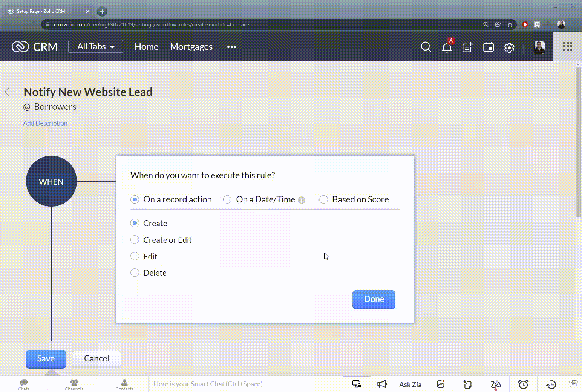Click the info icon beside Date/Time
The image size is (582, 392).
tap(302, 200)
